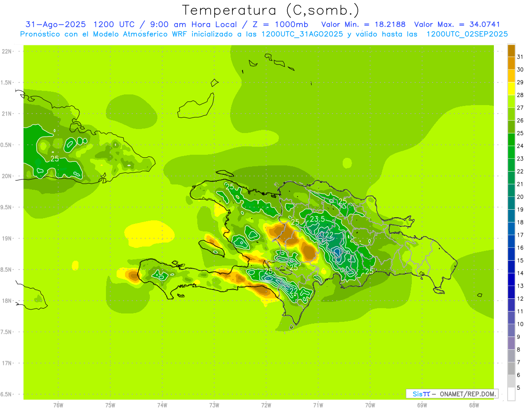
Task: Click the '1200UTC_02SEP2025' valid-until timestamp
Action: click(x=467, y=34)
